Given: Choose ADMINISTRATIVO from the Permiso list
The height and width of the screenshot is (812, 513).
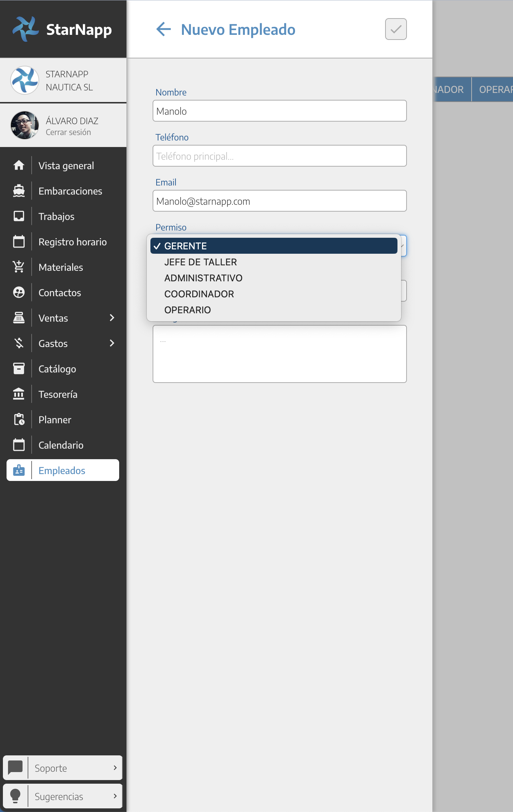Looking at the screenshot, I should point(203,278).
